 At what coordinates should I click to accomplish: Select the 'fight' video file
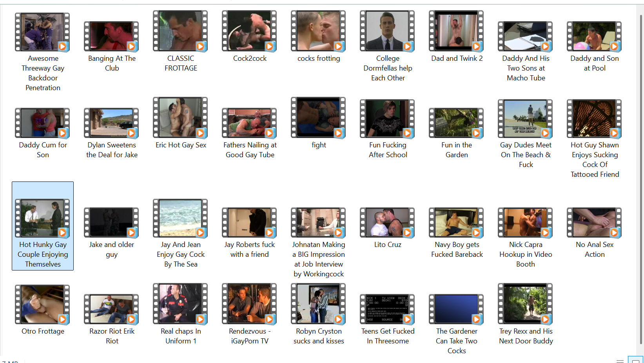click(x=318, y=118)
